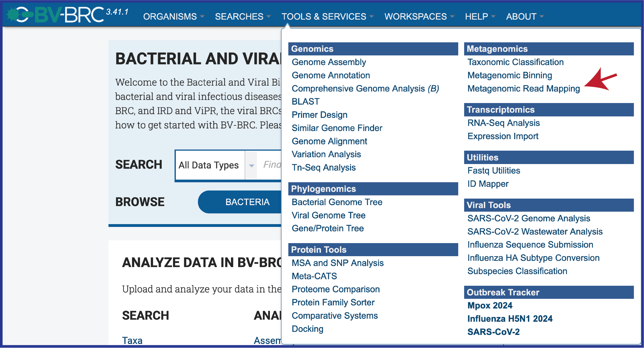Select Expression Import
Viewport: 644px width, 348px height.
(503, 136)
